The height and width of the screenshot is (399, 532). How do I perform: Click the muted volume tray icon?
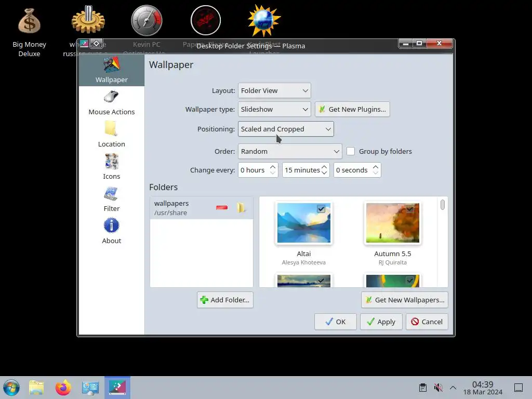pyautogui.click(x=438, y=388)
